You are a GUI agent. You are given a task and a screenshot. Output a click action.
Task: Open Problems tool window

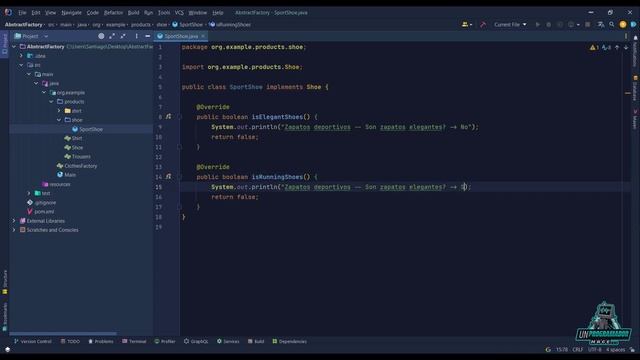101,341
